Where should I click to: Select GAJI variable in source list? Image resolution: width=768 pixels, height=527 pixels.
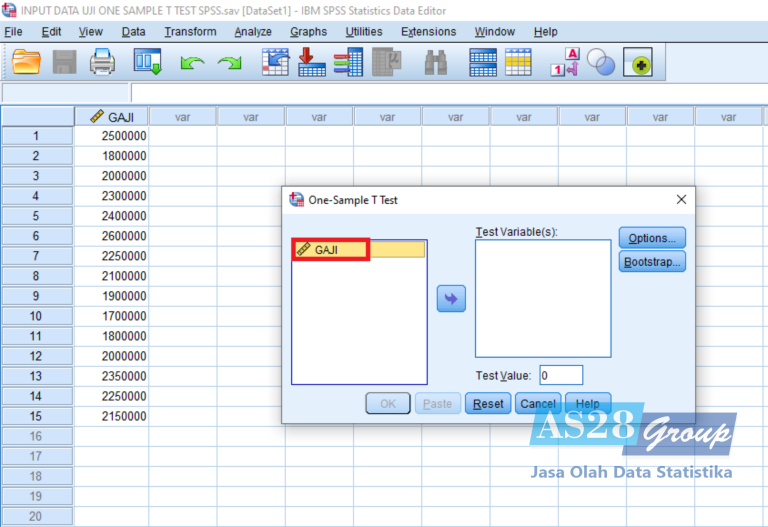pos(331,249)
